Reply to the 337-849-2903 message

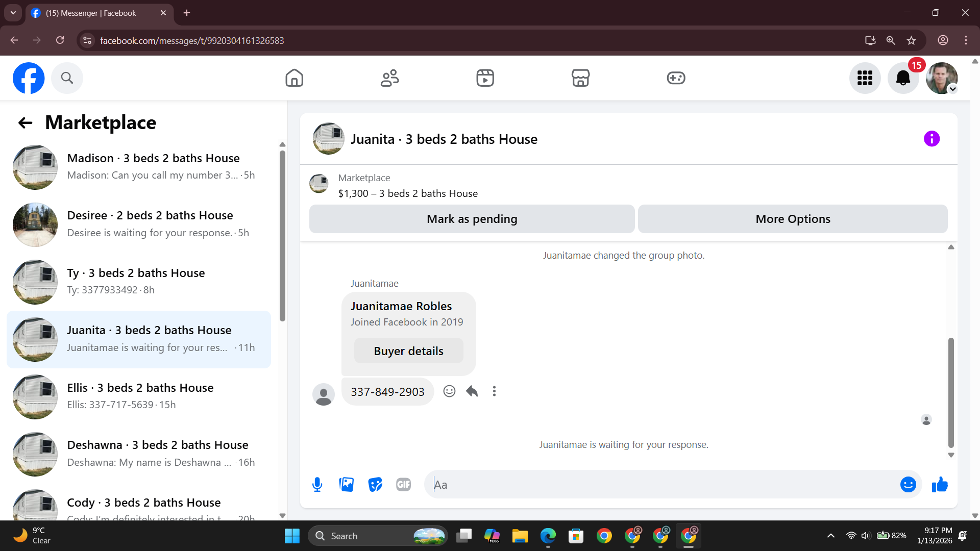472,391
